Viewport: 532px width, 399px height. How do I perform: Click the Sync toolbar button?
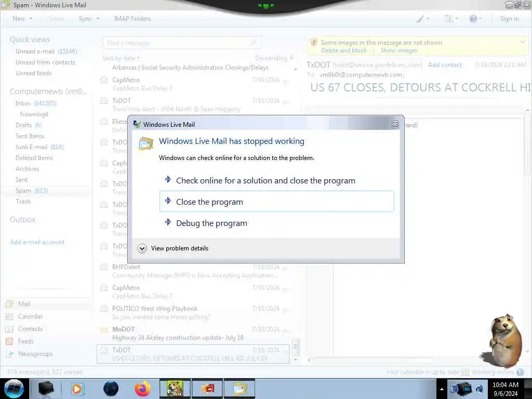[85, 19]
